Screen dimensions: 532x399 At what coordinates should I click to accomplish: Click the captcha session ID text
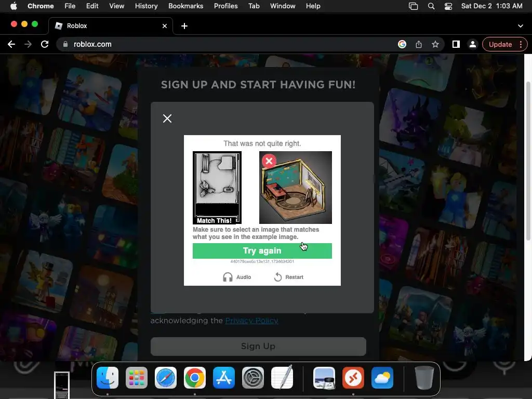point(262,262)
